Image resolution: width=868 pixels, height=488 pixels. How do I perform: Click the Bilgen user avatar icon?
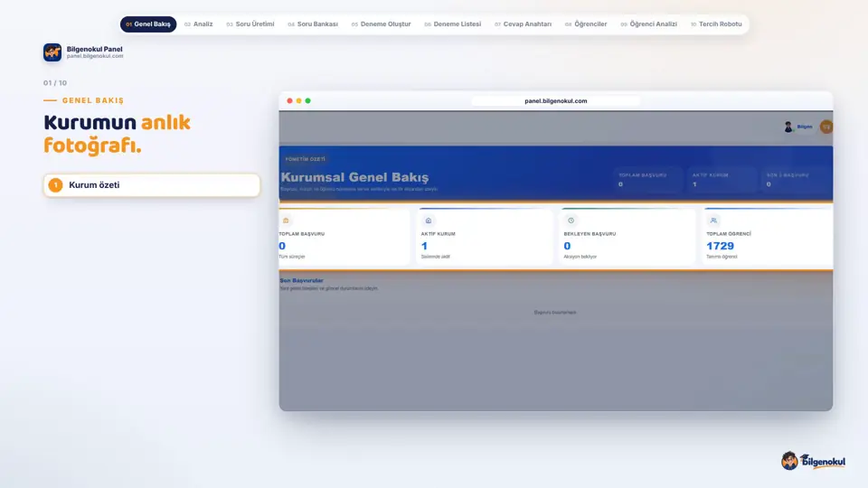click(x=788, y=127)
